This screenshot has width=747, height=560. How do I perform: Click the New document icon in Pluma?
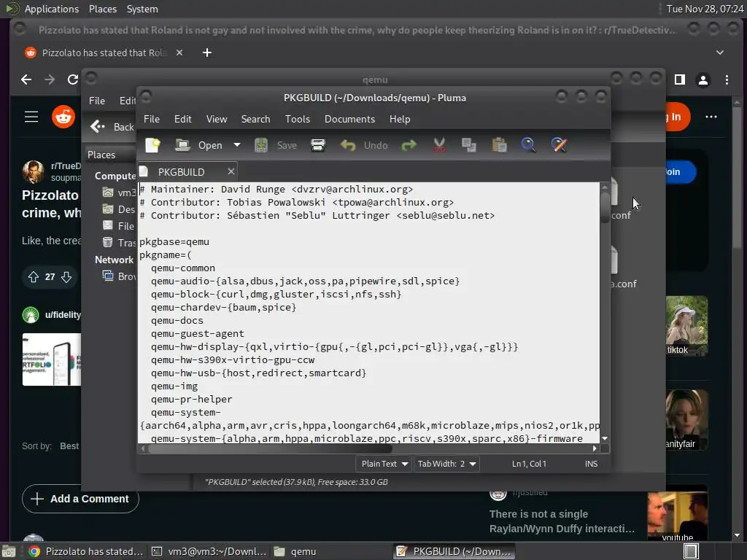(x=152, y=145)
